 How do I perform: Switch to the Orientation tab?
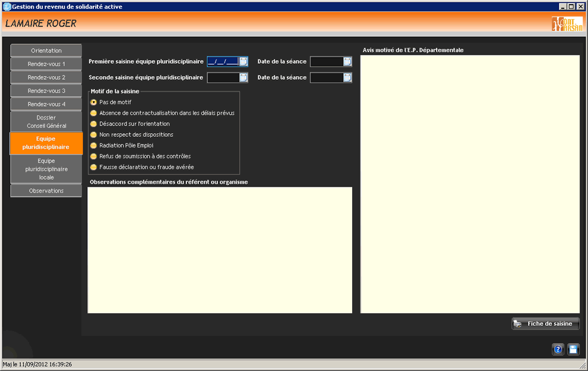tap(46, 51)
